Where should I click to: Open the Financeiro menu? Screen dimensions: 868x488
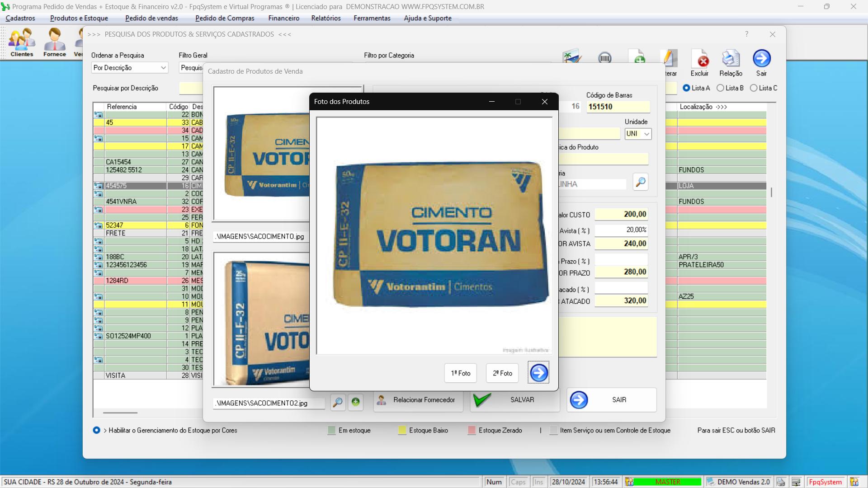283,18
